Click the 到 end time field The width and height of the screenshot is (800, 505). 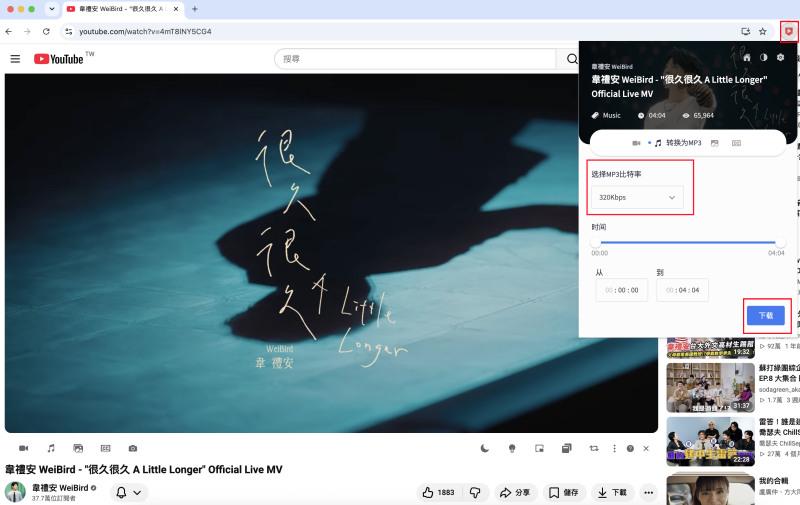point(682,290)
